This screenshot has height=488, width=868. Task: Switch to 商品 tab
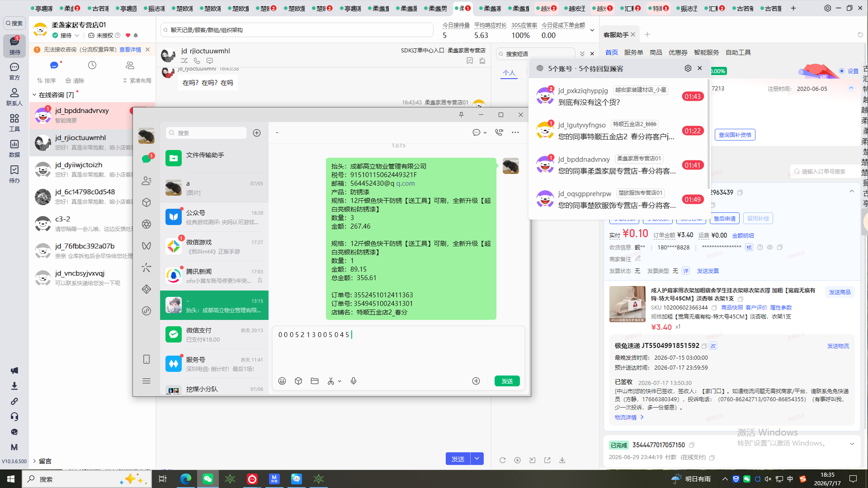pos(656,52)
